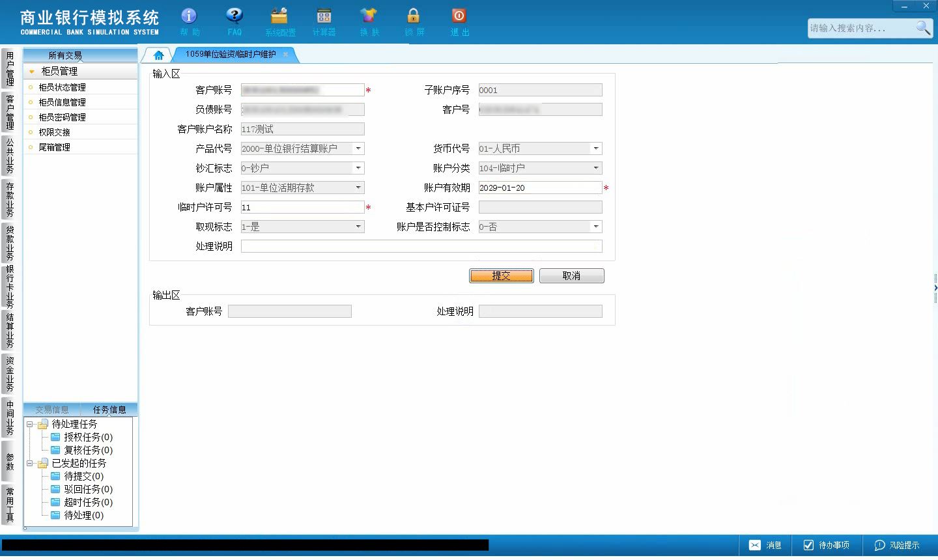Select 驳回任务(0) in task tree
Image resolution: width=938 pixels, height=560 pixels.
click(x=81, y=489)
